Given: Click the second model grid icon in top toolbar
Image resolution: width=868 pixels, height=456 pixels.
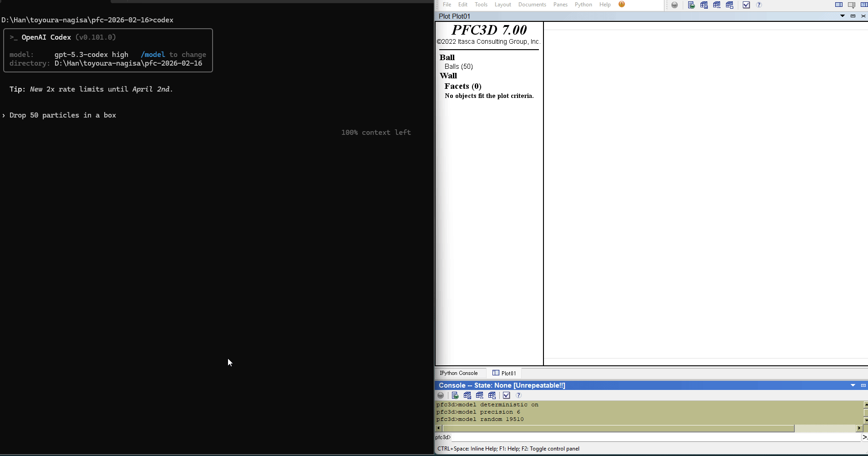Looking at the screenshot, I should coord(717,5).
